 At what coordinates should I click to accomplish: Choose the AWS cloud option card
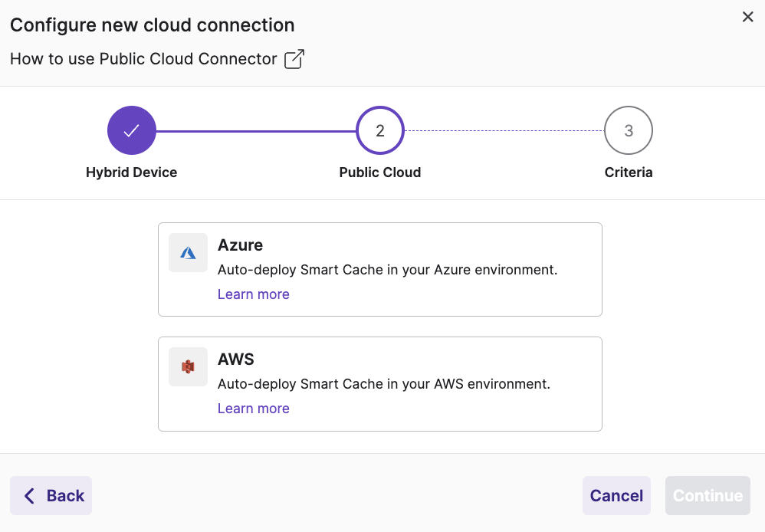tap(380, 384)
